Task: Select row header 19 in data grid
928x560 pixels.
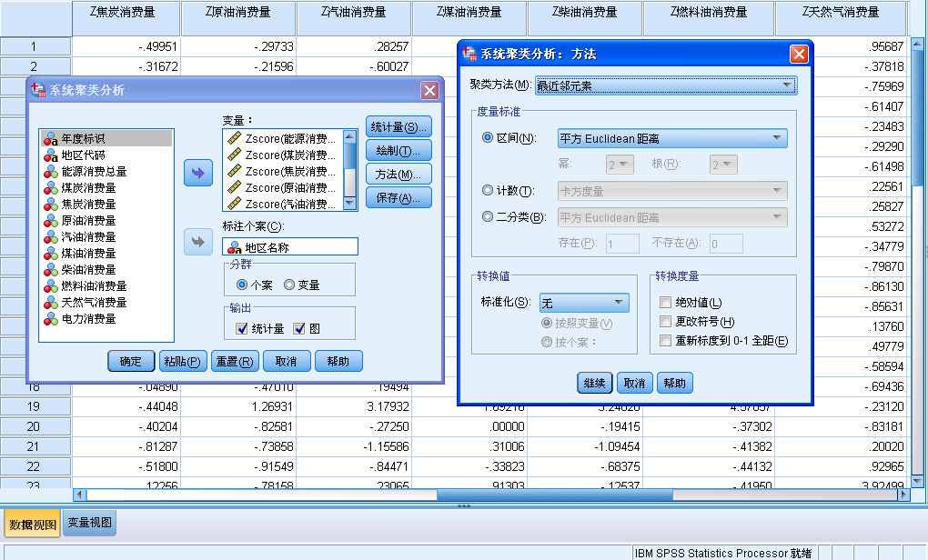Action: click(x=35, y=406)
